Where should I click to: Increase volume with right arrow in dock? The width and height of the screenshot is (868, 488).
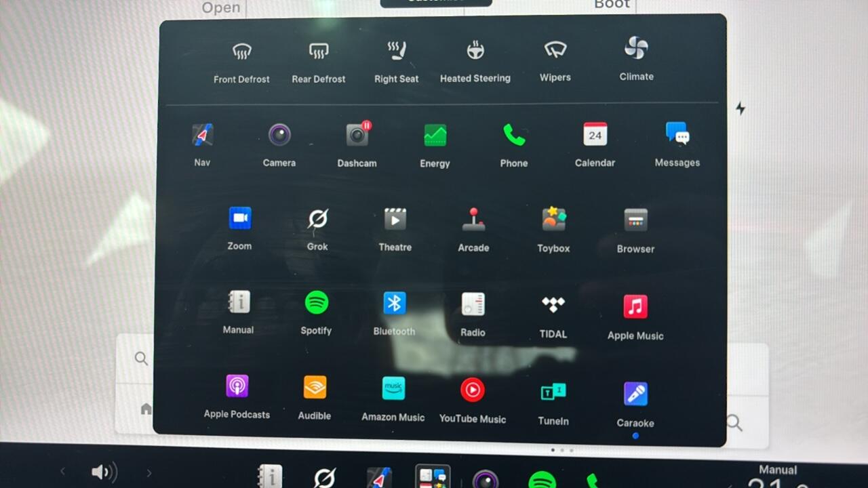tap(149, 473)
